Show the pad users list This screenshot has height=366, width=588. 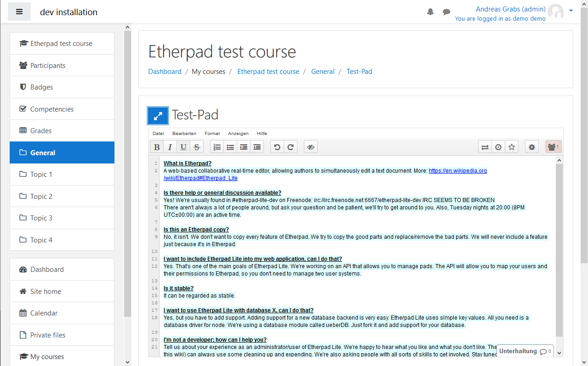(554, 147)
